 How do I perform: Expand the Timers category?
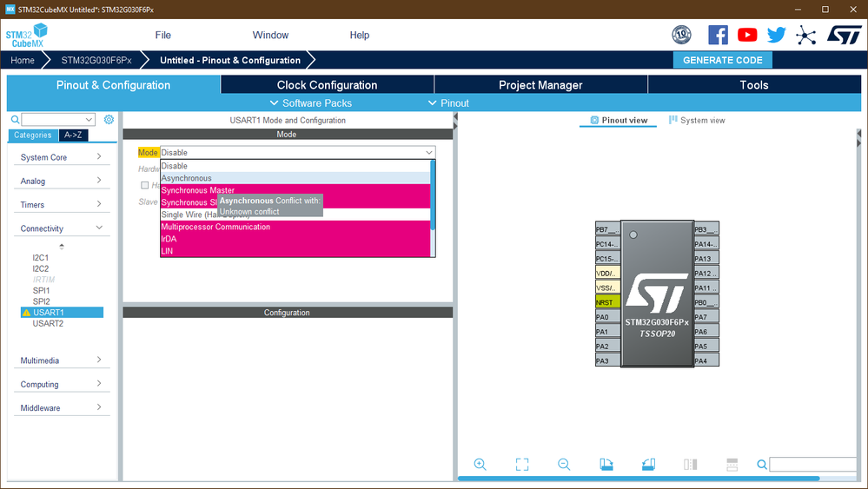(62, 205)
